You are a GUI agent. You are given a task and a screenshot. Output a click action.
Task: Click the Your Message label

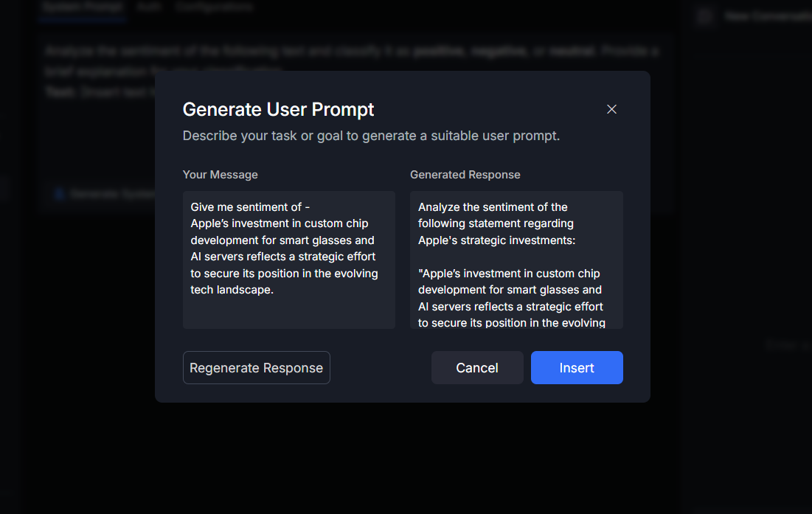pos(221,175)
